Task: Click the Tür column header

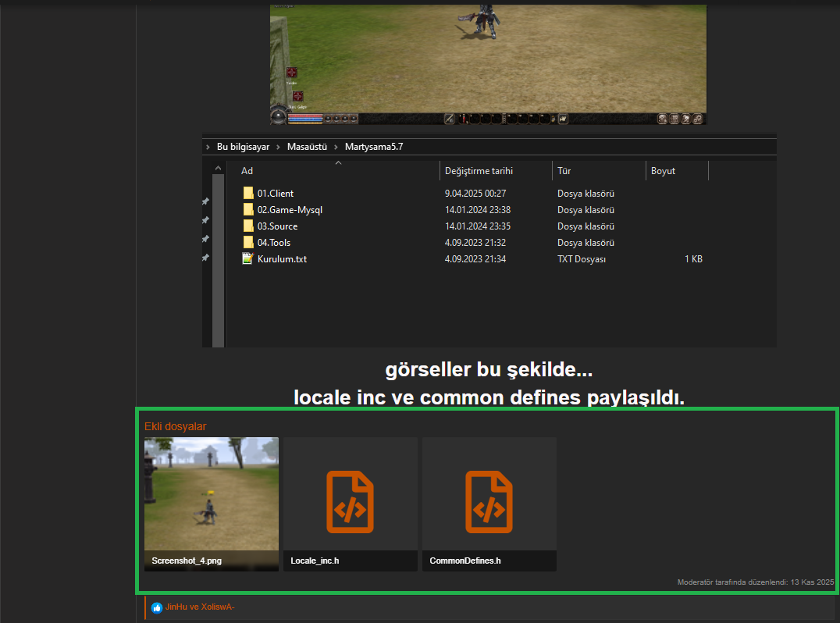Action: (565, 171)
